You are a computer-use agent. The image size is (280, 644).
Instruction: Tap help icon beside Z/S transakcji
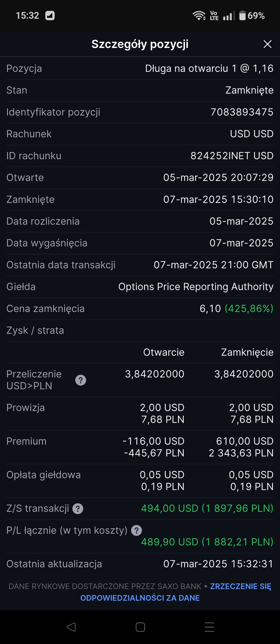pyautogui.click(x=78, y=508)
